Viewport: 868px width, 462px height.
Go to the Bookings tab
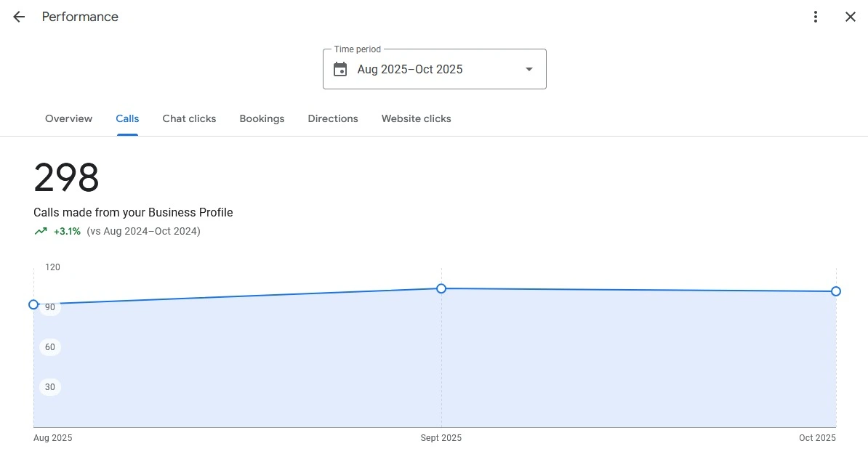[262, 118]
